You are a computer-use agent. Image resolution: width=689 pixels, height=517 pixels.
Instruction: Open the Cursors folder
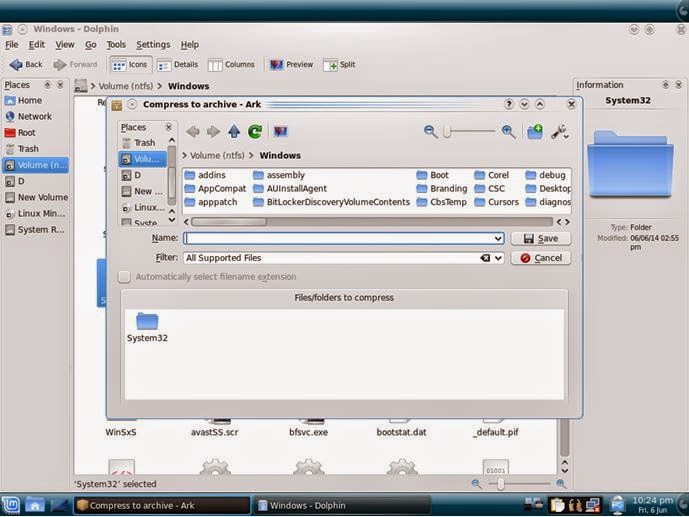click(497, 202)
